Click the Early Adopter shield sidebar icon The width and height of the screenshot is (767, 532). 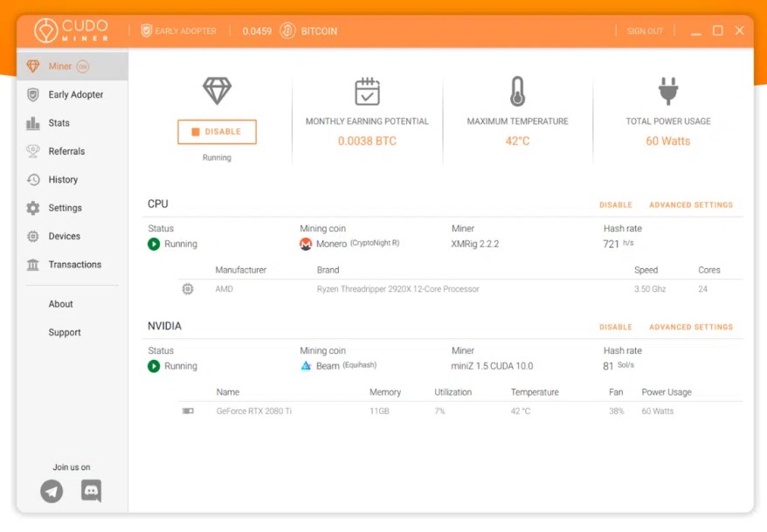33,94
